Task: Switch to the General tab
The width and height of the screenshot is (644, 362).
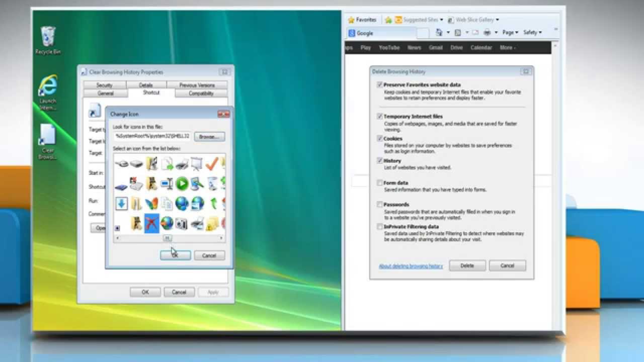Action: tap(106, 93)
